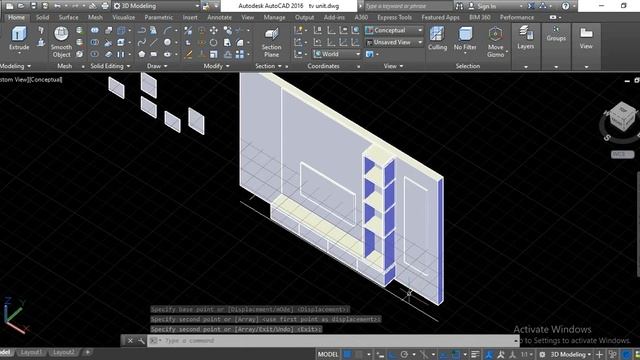Toggle object snap in status bar
This screenshot has width=640, height=360.
pos(456,354)
